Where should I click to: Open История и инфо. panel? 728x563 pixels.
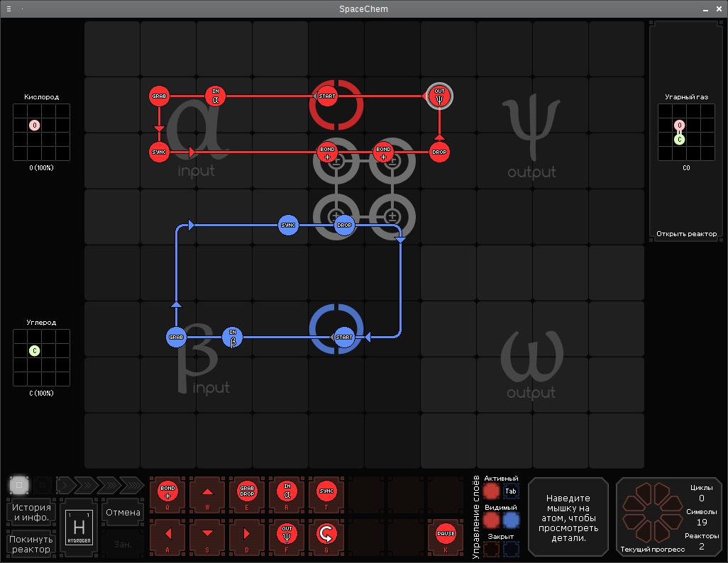pyautogui.click(x=31, y=513)
